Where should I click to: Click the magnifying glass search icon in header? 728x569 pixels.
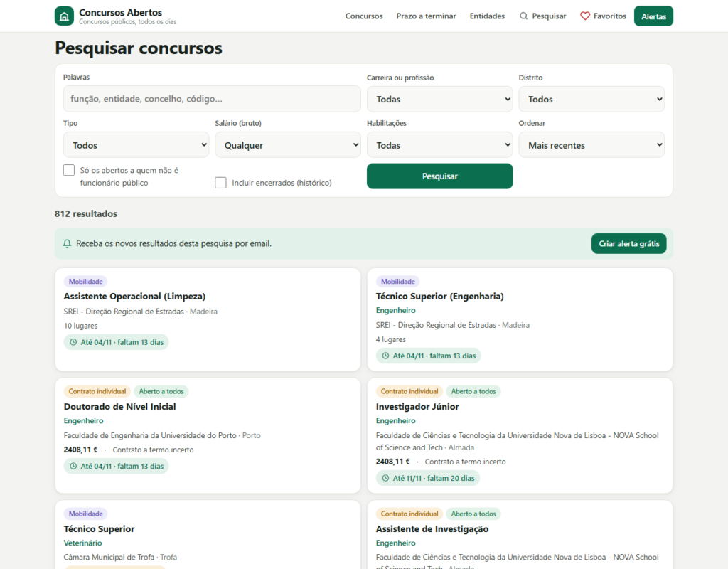click(524, 16)
